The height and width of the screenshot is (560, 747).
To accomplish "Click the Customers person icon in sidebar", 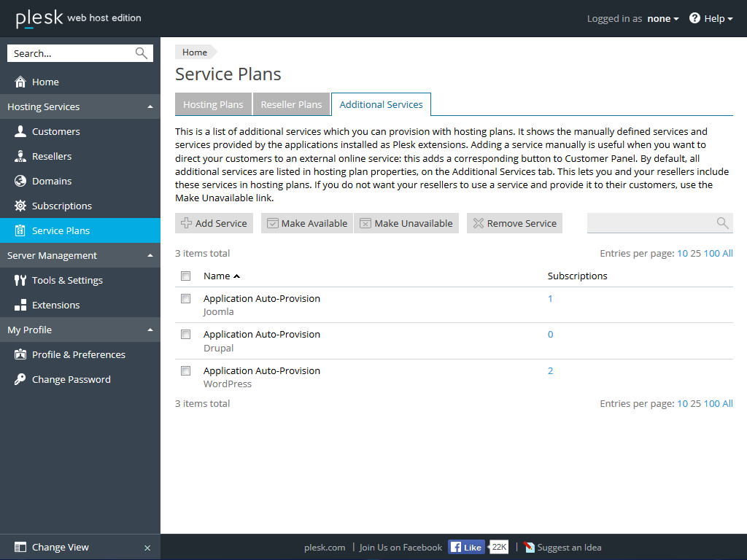I will click(20, 131).
